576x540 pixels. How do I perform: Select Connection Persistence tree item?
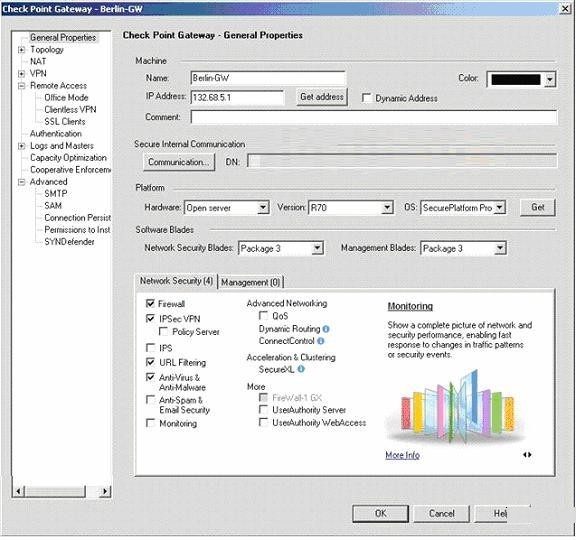click(x=77, y=218)
